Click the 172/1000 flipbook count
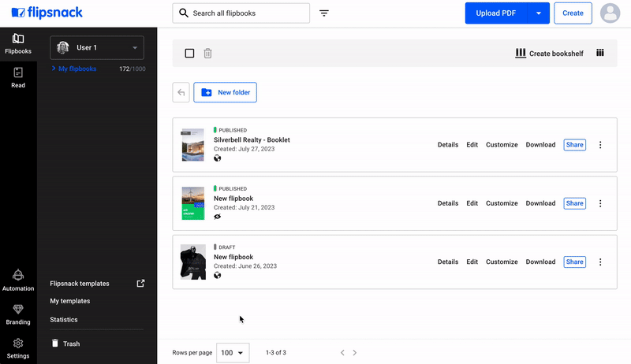 point(133,69)
